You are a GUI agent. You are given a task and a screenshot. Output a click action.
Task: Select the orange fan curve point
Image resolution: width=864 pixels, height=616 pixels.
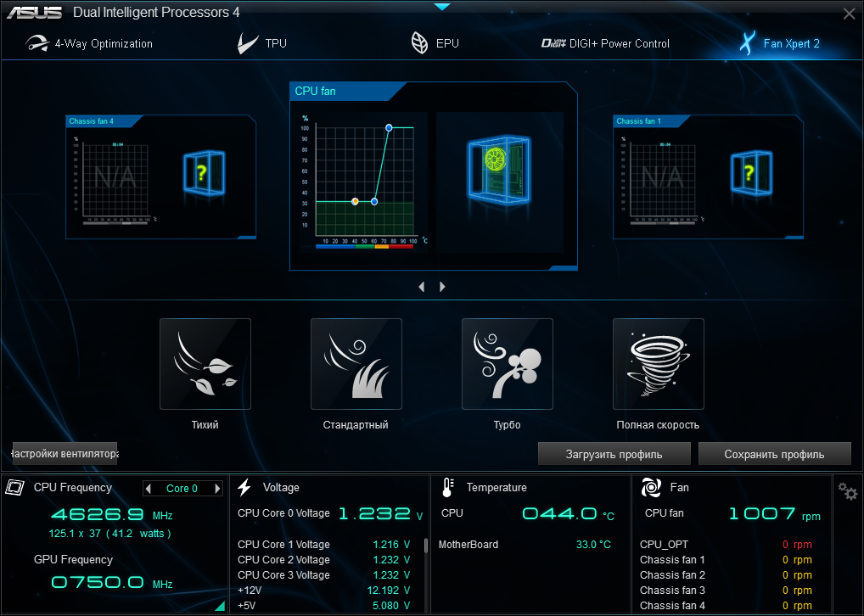point(355,202)
